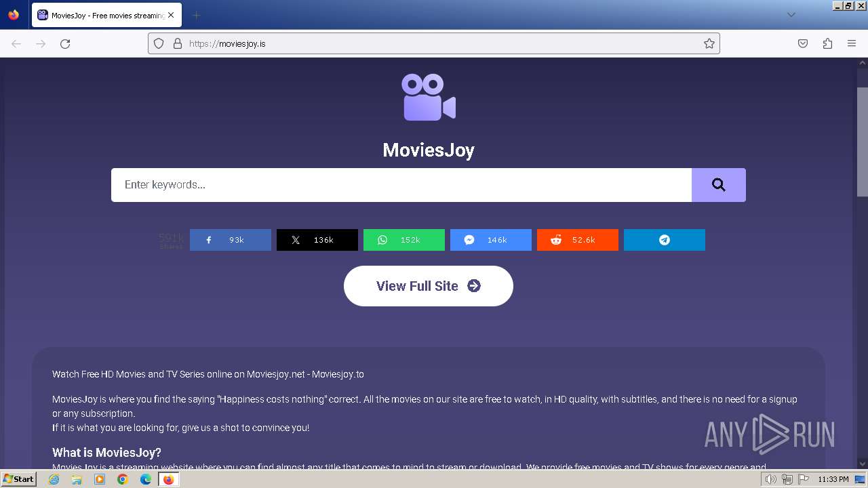
Task: Click the MoviesJoy camera logo
Action: pos(429,98)
